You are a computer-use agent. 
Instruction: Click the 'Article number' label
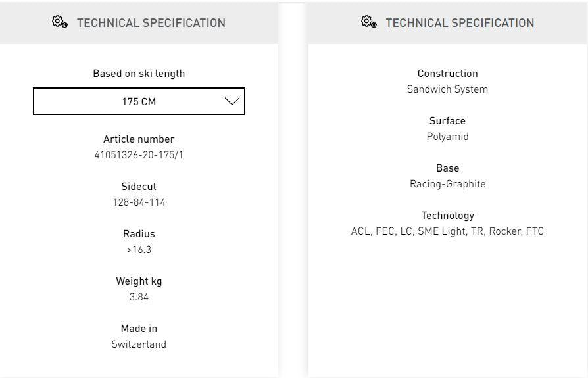(139, 139)
